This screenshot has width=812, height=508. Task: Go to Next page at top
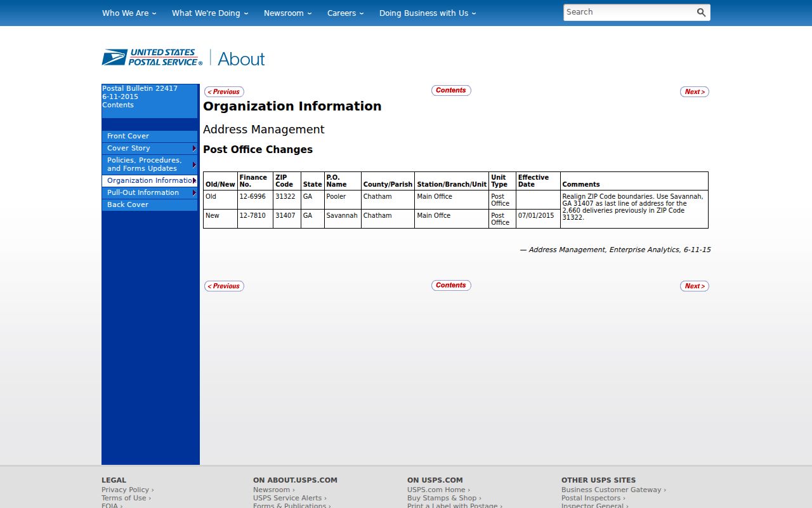click(x=695, y=92)
